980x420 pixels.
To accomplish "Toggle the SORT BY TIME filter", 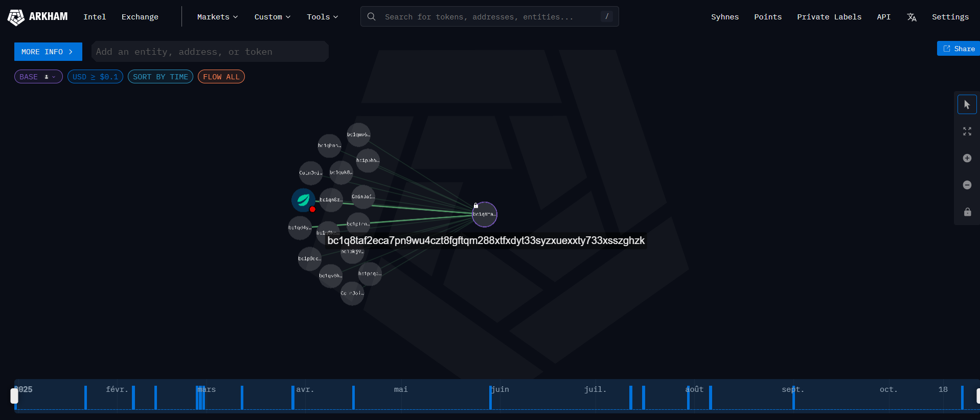I will [x=161, y=77].
